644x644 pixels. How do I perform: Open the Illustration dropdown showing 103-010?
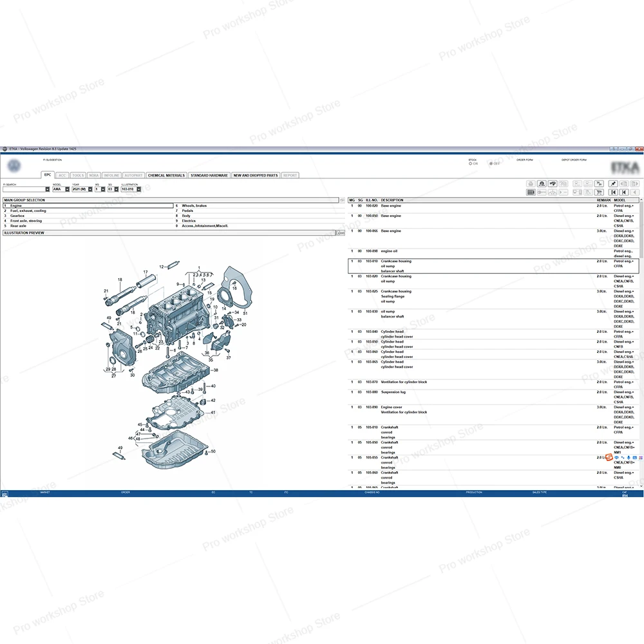pos(139,189)
